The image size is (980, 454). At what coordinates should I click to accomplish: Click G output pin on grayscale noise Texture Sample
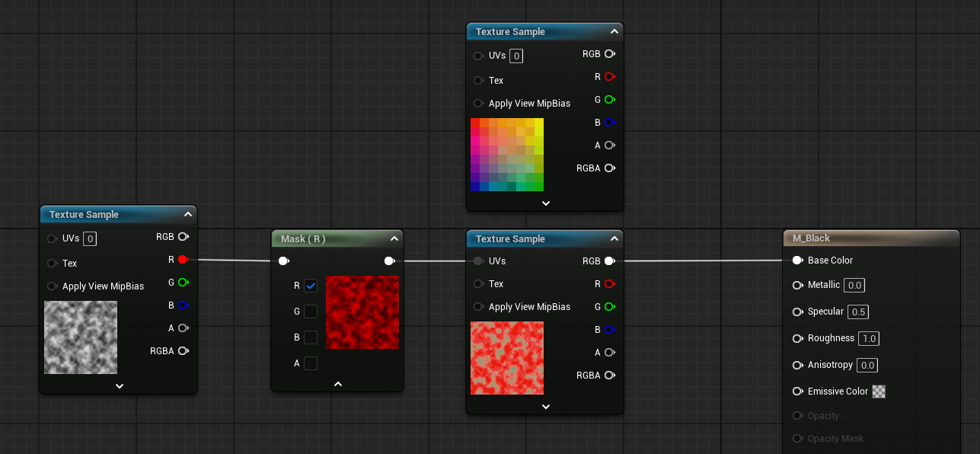click(x=183, y=283)
